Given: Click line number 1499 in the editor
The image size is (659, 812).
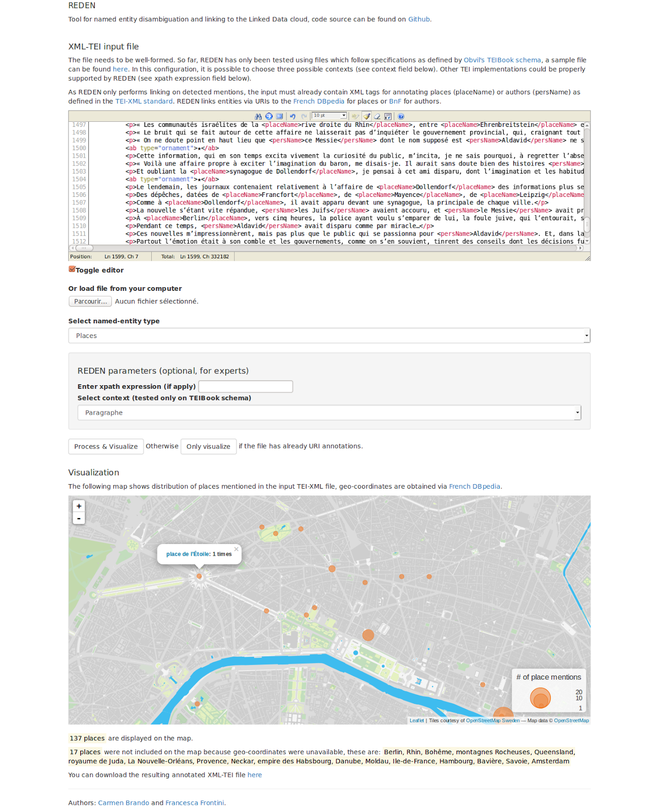Looking at the screenshot, I should click(x=79, y=141).
